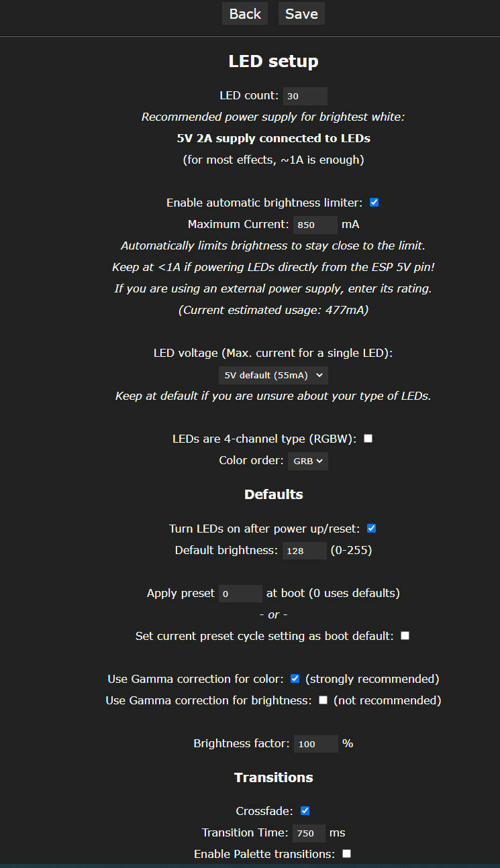
Task: Check the preset cycle boot default box
Action: [x=405, y=636]
